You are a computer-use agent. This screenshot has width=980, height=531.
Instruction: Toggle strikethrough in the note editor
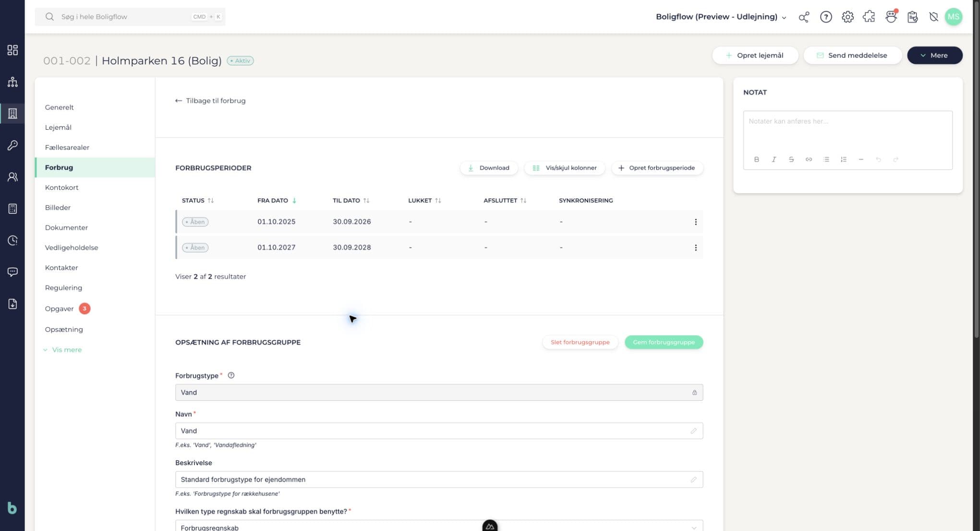pyautogui.click(x=791, y=160)
